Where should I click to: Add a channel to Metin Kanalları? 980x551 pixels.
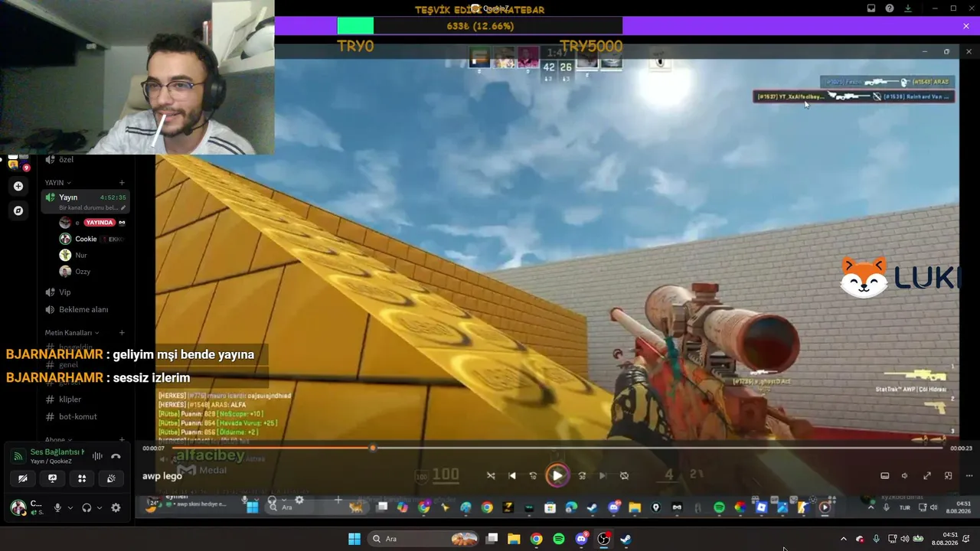tap(122, 333)
